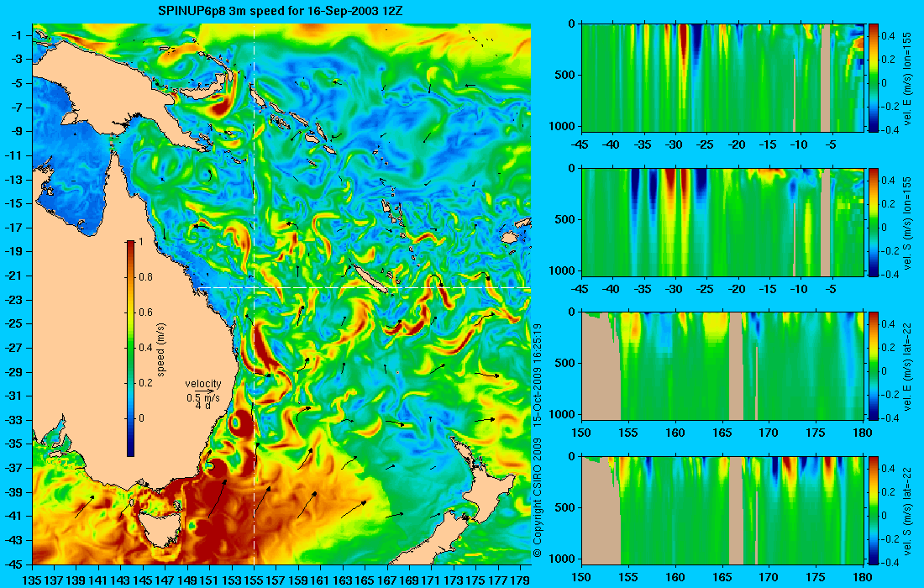924x588 pixels.
Task: Click the vel. E lon=155 depth section plot
Action: pyautogui.click(x=722, y=78)
